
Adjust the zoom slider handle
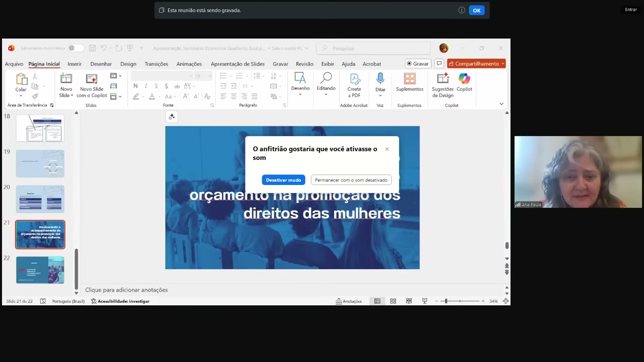[x=446, y=301]
